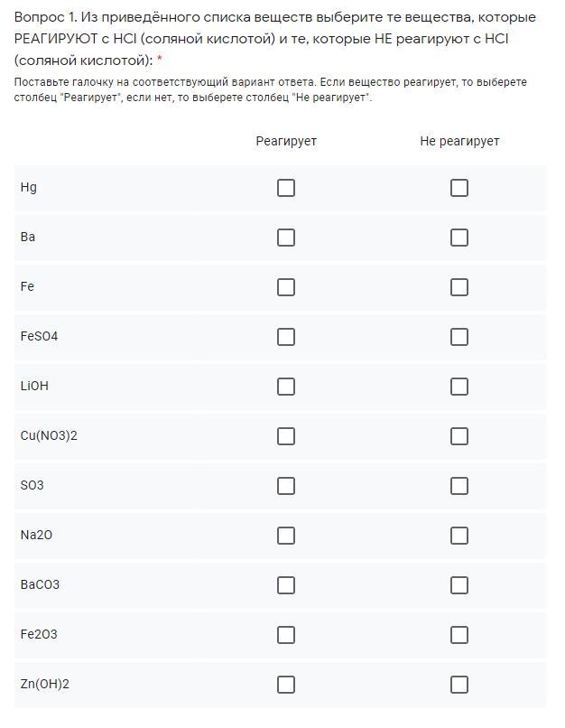Mark Ba as "Не реагирует"

[x=459, y=238]
